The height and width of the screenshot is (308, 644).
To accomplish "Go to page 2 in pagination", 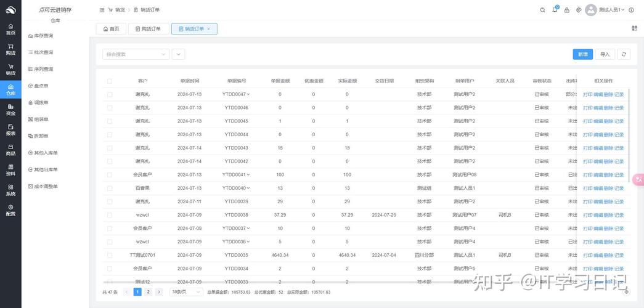I will [x=149, y=292].
